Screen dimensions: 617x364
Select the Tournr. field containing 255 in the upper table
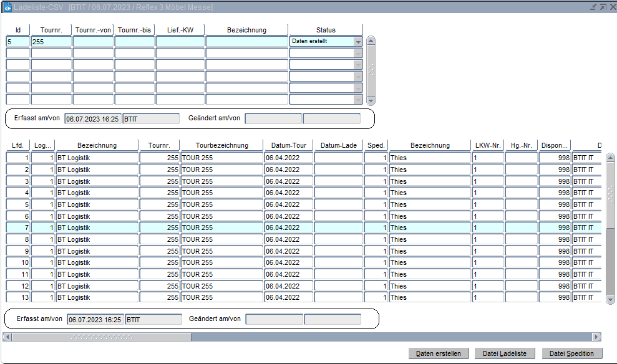pos(51,41)
